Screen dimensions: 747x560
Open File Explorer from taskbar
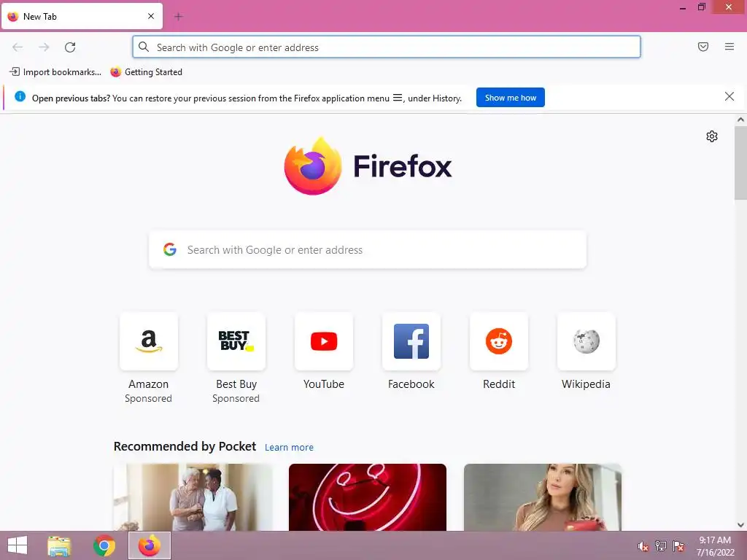[59, 545]
